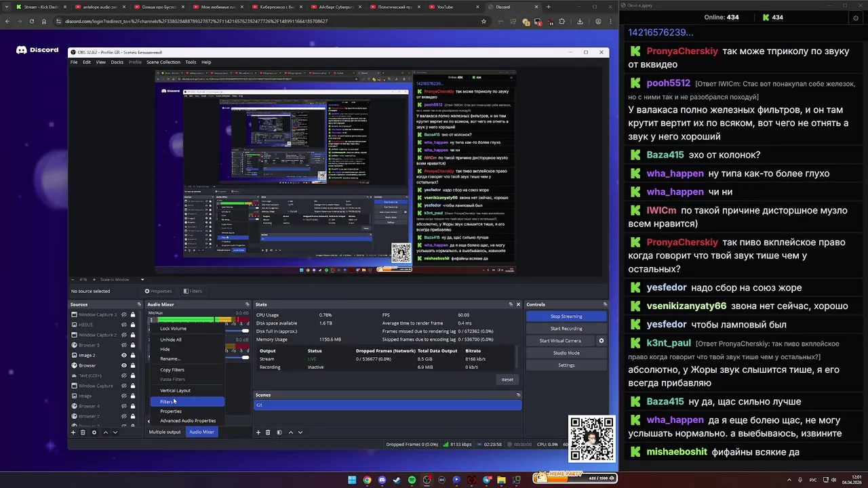The height and width of the screenshot is (488, 868).
Task: Move source up arrow in Sources toolbar
Action: point(105,432)
